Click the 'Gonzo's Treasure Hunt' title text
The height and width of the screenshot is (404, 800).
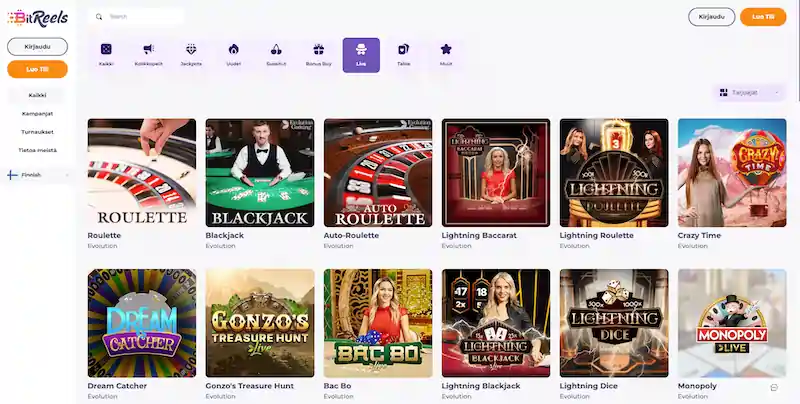pos(249,386)
